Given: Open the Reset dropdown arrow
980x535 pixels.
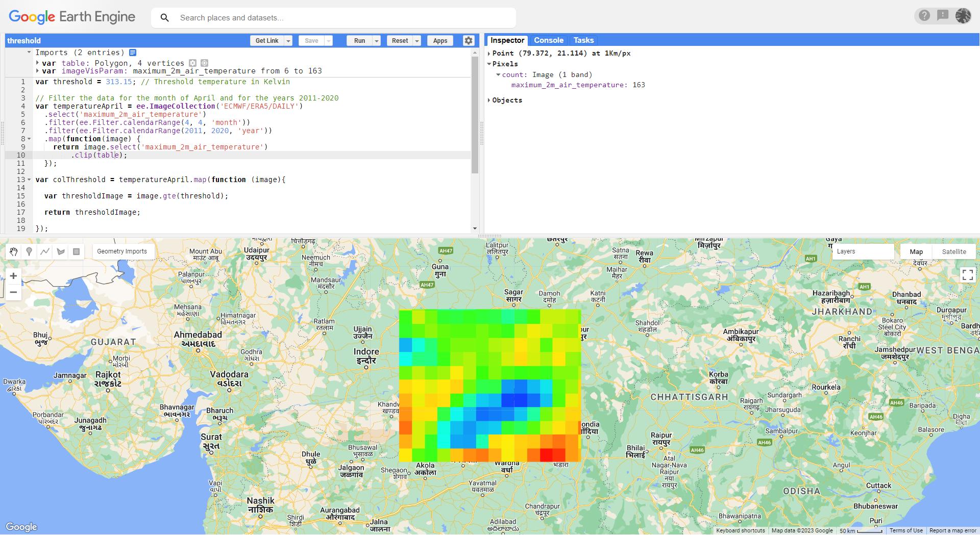Looking at the screenshot, I should click(x=417, y=41).
